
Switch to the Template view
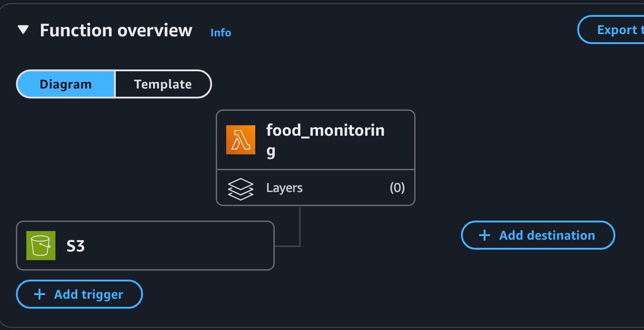pos(163,84)
